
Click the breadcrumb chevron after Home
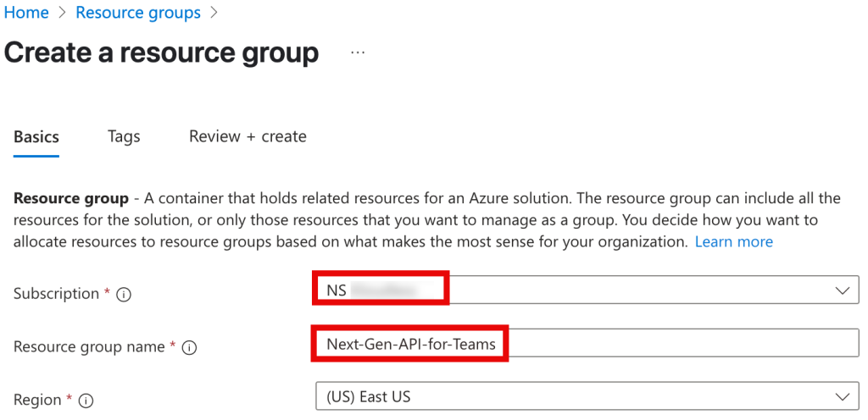coord(62,13)
